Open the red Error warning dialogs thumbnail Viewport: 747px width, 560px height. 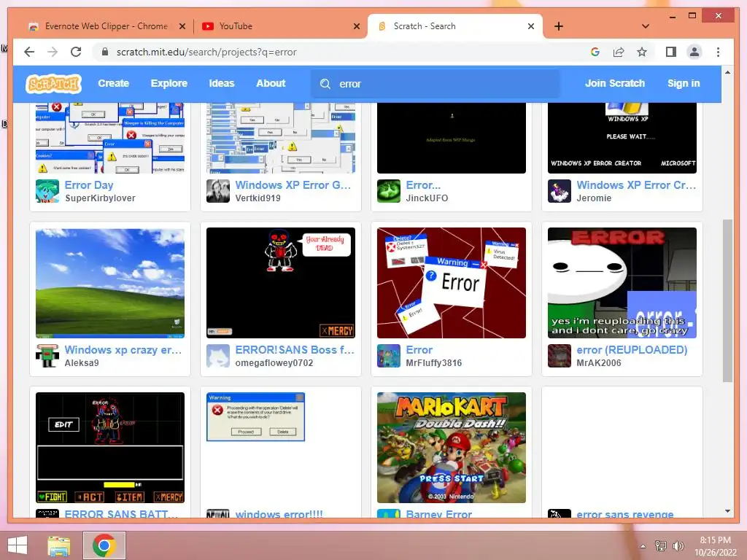pyautogui.click(x=451, y=283)
